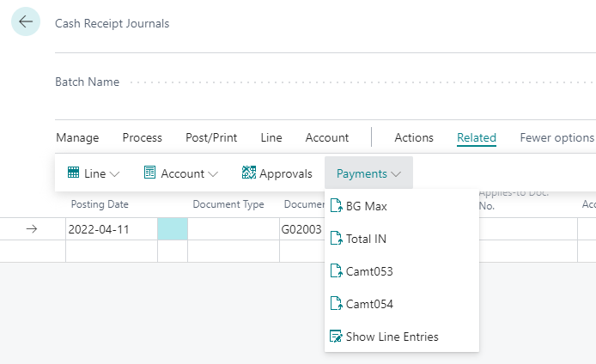
Task: Open the Process menu
Action: click(x=143, y=137)
